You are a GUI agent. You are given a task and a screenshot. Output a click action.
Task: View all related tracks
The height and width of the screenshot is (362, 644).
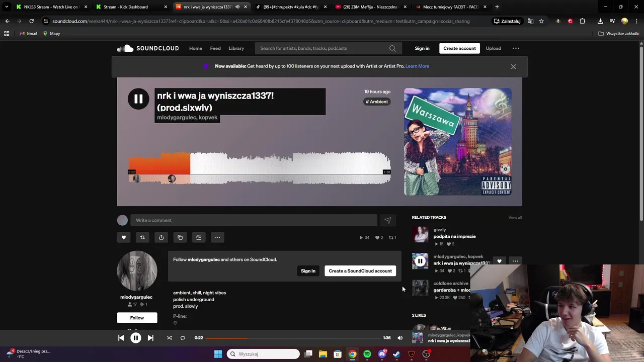click(515, 218)
